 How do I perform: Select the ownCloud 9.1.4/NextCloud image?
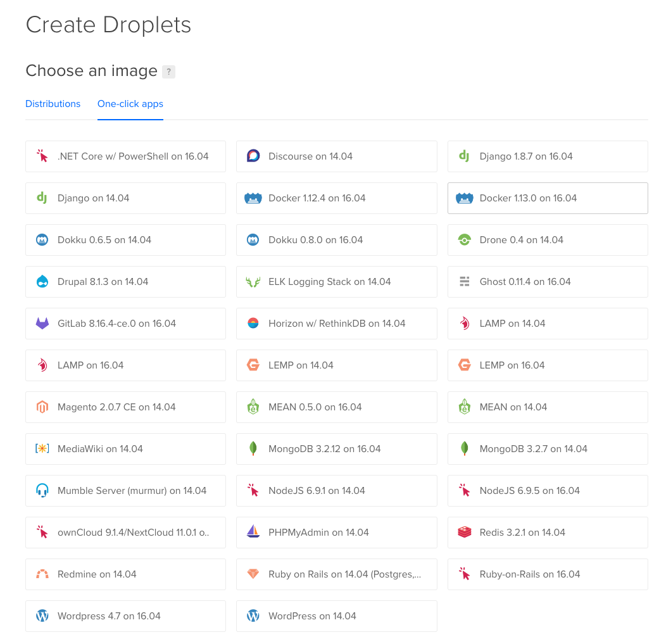click(x=125, y=533)
